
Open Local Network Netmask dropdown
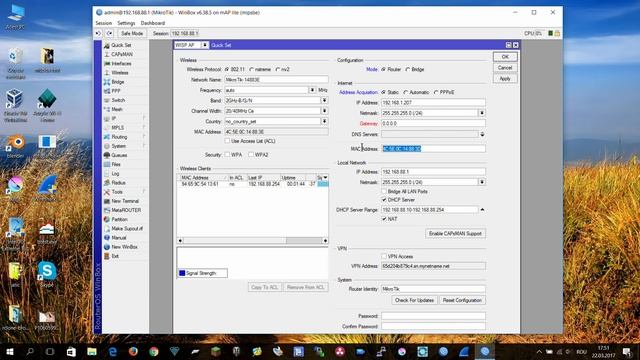482,182
